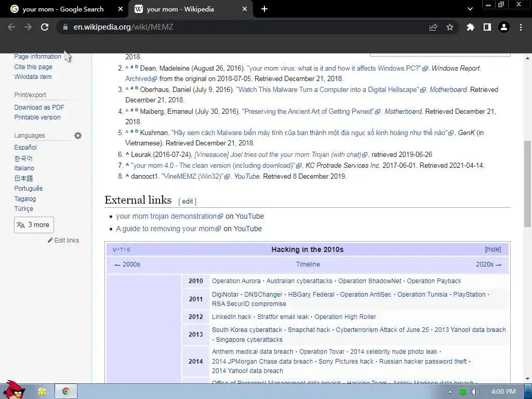The image size is (532, 399).
Task: Switch to the Google Search tab
Action: coord(63,9)
